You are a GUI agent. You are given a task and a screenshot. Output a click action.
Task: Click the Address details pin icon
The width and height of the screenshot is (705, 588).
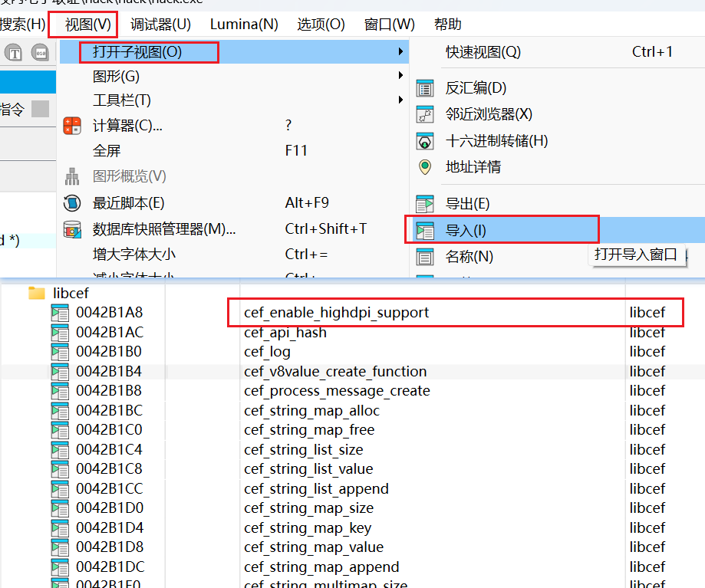424,167
